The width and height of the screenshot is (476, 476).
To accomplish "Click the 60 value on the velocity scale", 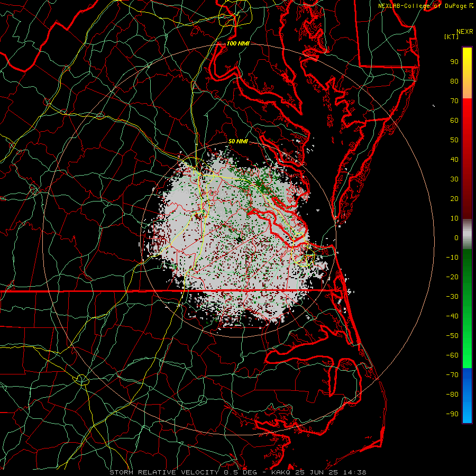I will pyautogui.click(x=454, y=121).
